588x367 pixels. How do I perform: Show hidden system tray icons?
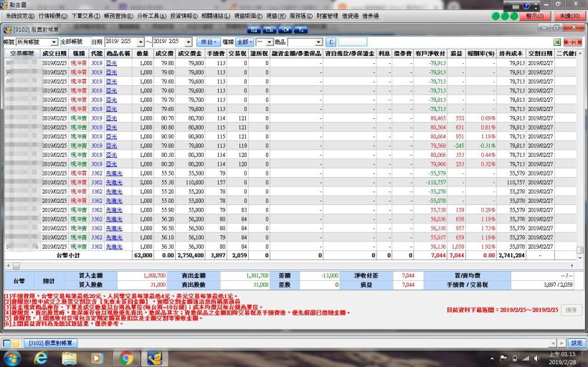pyautogui.click(x=493, y=358)
